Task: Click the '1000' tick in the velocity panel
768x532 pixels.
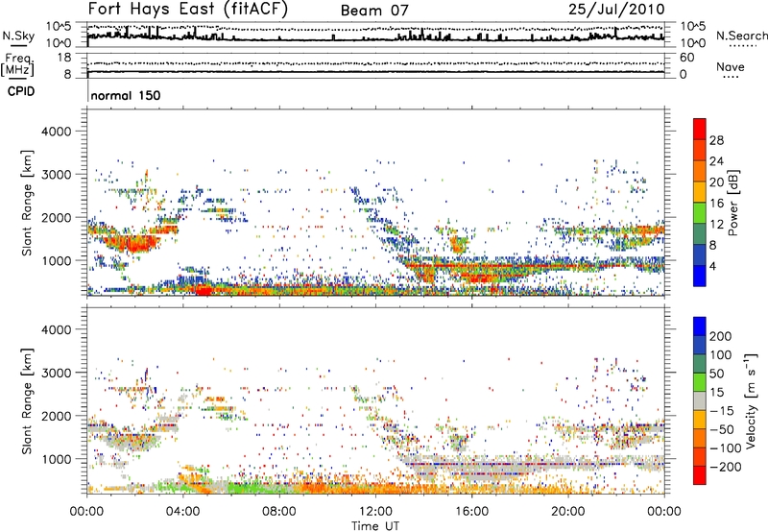Action: click(x=57, y=459)
